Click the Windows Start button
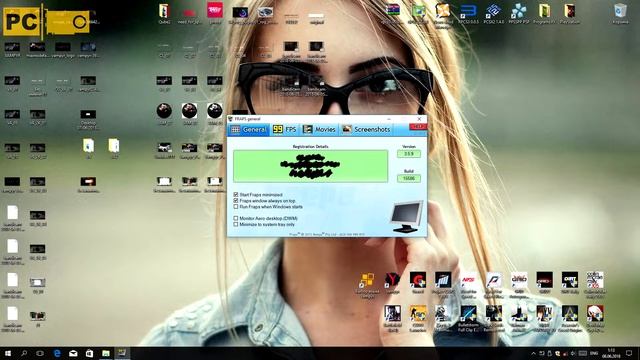This screenshot has height=360, width=640. [x=8, y=353]
